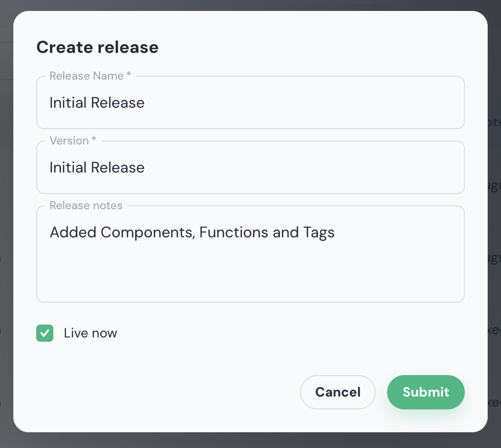The width and height of the screenshot is (501, 448).
Task: Click the dimmed background outside the dialog
Action: coord(7,224)
